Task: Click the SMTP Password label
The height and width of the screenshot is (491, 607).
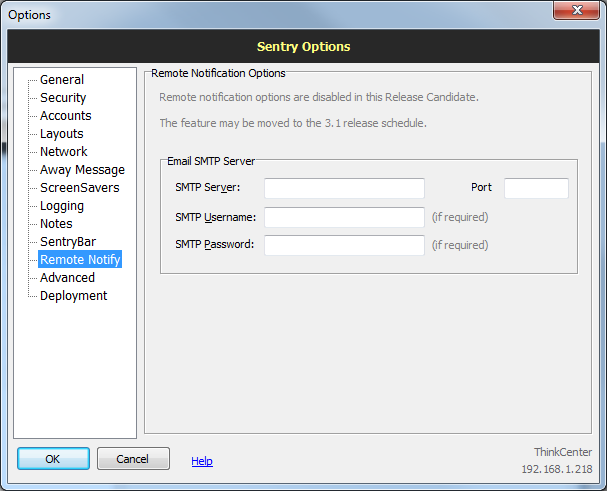Action: click(214, 244)
